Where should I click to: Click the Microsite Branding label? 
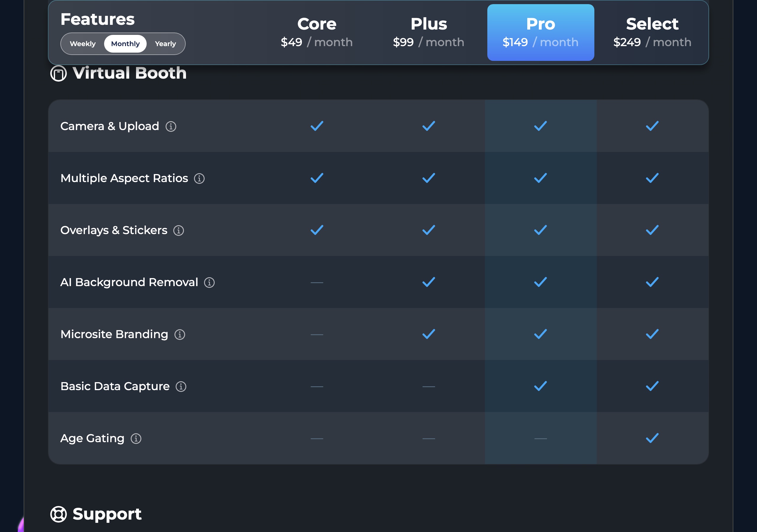(x=114, y=335)
